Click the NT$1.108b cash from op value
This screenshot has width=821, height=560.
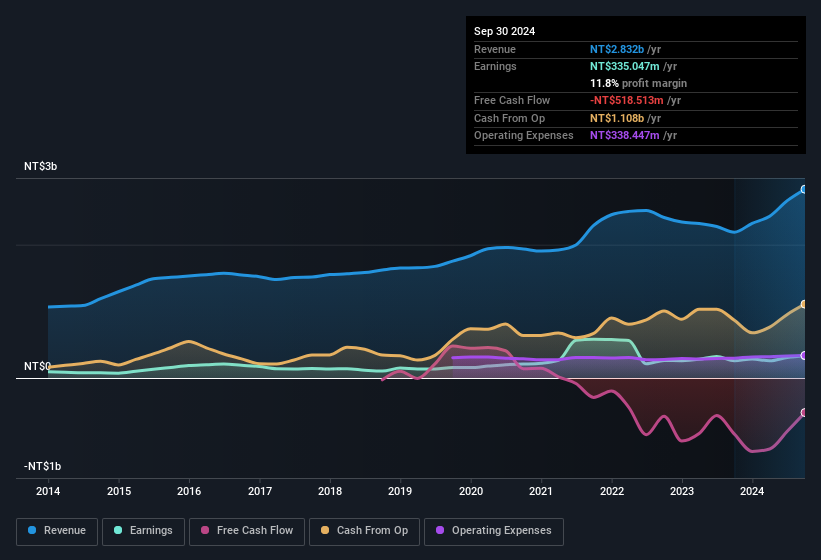[x=617, y=118]
